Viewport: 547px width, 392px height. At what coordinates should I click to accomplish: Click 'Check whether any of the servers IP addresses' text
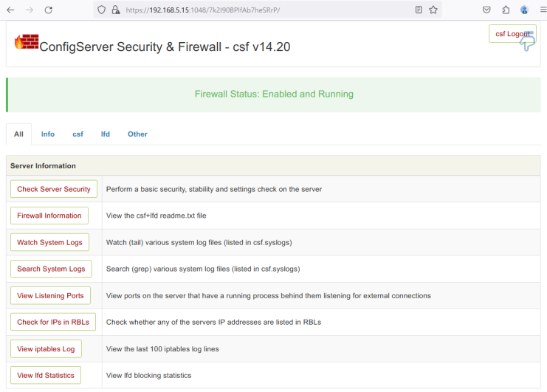pos(213,322)
